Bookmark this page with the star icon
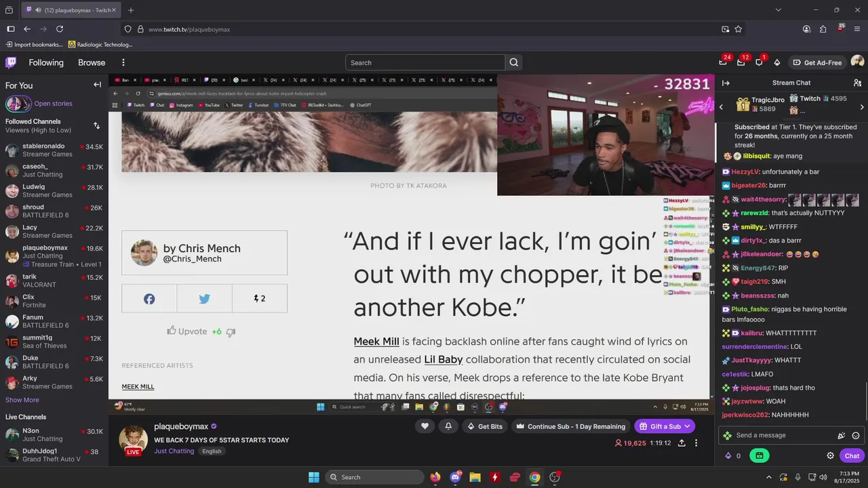 [738, 29]
